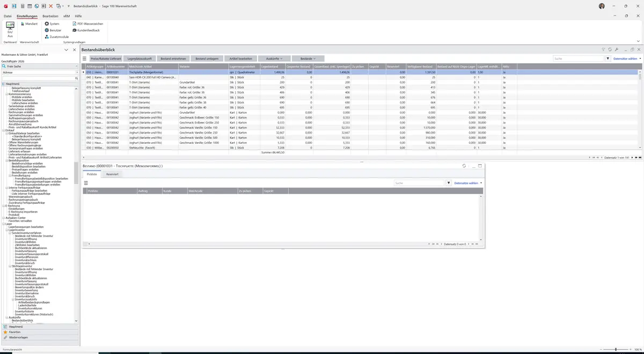Open Datensätze wählen in Bestand panel
The image size is (644, 354).
tap(468, 183)
